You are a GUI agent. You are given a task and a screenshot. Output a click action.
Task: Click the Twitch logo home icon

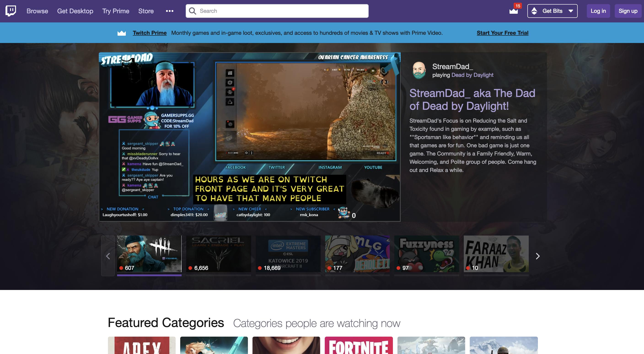pyautogui.click(x=11, y=11)
